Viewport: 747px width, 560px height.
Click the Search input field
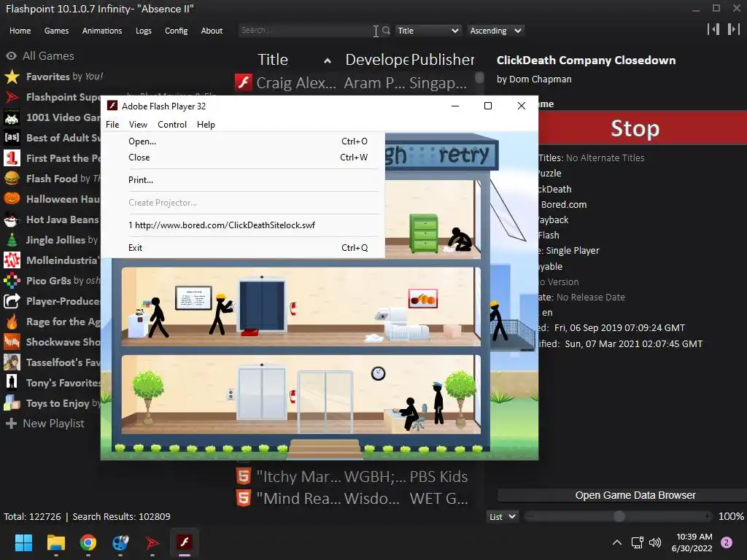(x=307, y=31)
